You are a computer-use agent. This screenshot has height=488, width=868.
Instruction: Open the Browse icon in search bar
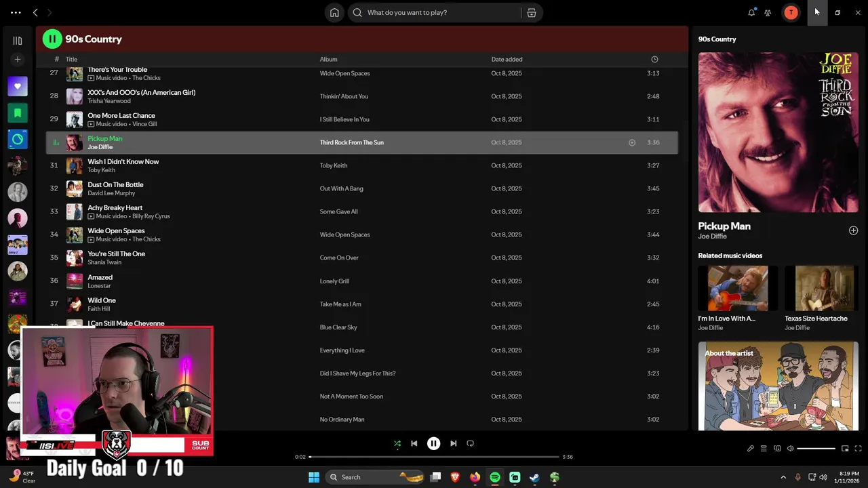coord(532,12)
